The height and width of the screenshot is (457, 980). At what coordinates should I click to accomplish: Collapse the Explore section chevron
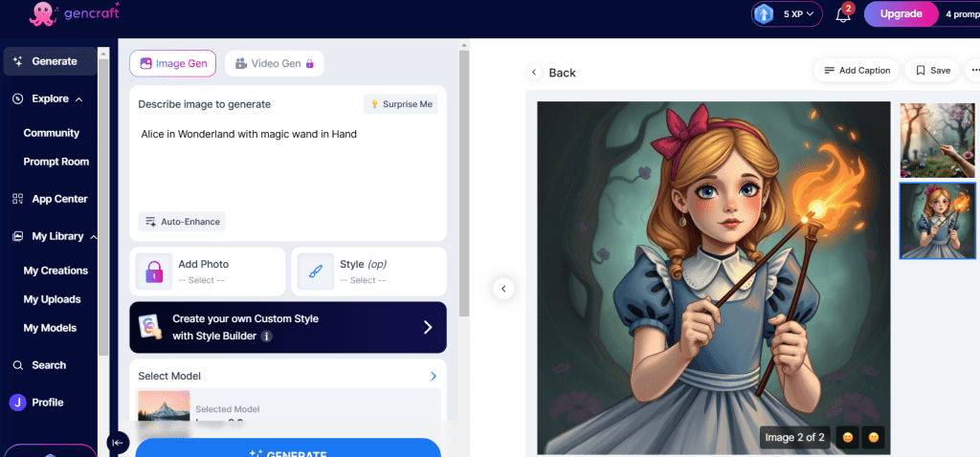pyautogui.click(x=78, y=99)
